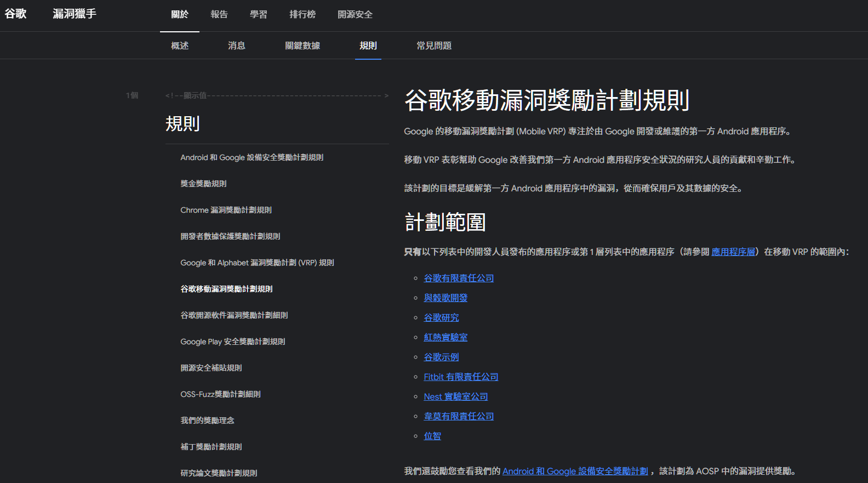This screenshot has height=483, width=868.
Task: Open the 報告 top navigation tab
Action: point(219,15)
